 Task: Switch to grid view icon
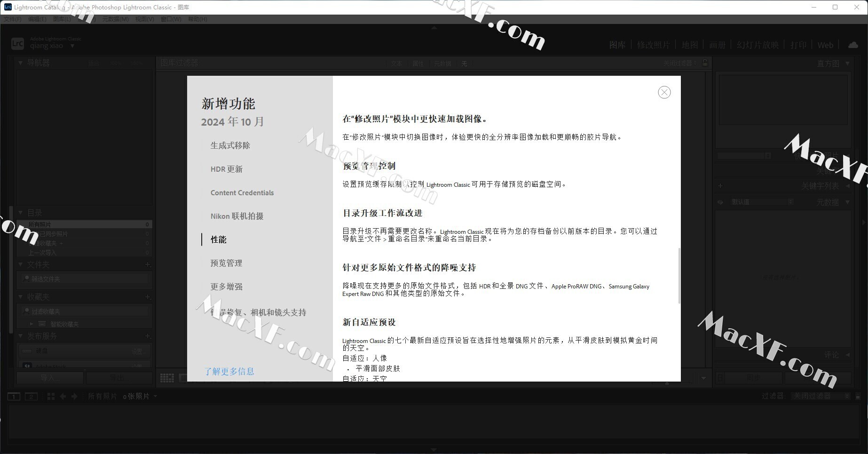click(x=167, y=378)
